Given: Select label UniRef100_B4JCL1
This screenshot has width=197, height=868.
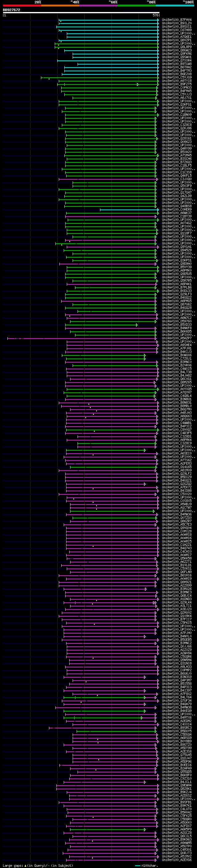Looking at the screenshot, I should tap(177, 782).
